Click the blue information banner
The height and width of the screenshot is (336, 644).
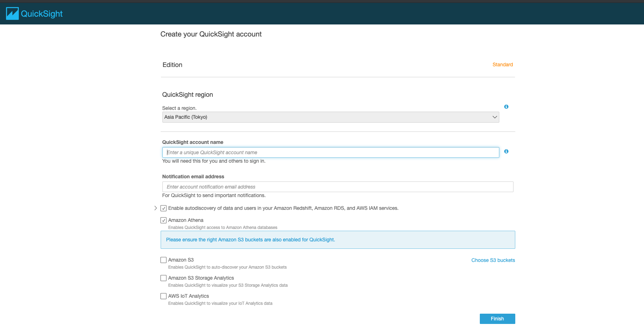pos(338,240)
